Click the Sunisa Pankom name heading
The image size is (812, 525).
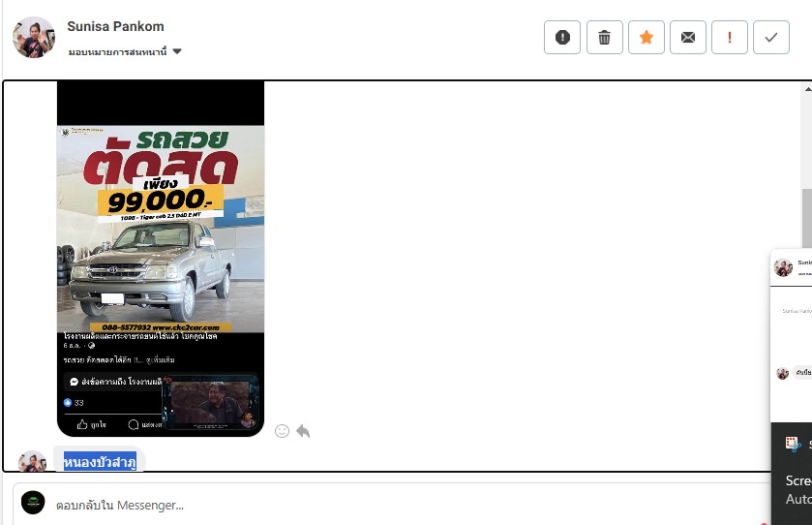pos(115,26)
